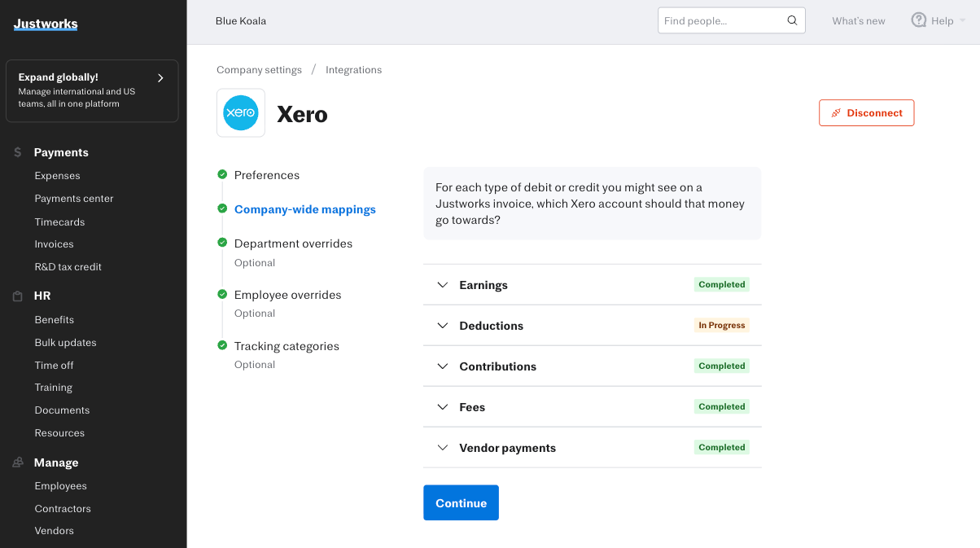Go to the Preferences step
Viewport: 980px width, 548px height.
coord(267,175)
